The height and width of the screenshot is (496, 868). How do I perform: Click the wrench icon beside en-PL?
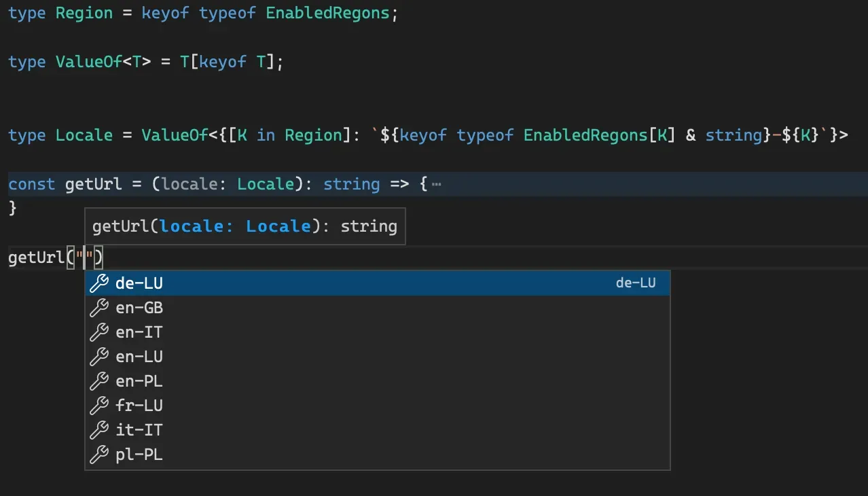click(x=99, y=381)
